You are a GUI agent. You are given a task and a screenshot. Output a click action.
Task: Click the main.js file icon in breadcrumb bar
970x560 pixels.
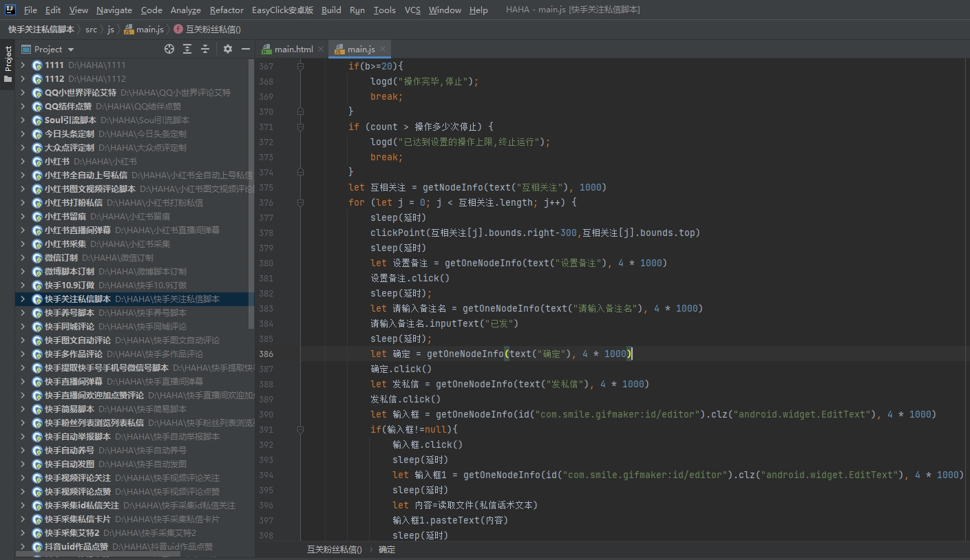coord(129,29)
